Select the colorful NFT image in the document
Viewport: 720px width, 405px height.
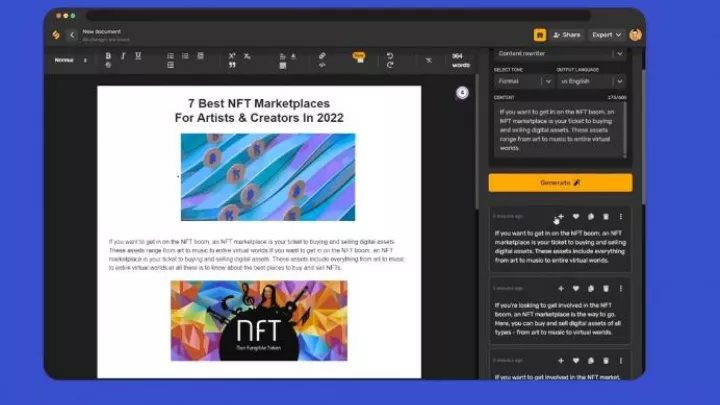coord(259,321)
